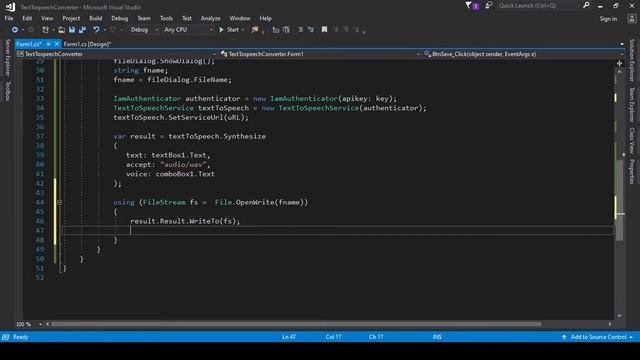The width and height of the screenshot is (640, 360).
Task: Click the Open File folder icon
Action: [62, 29]
